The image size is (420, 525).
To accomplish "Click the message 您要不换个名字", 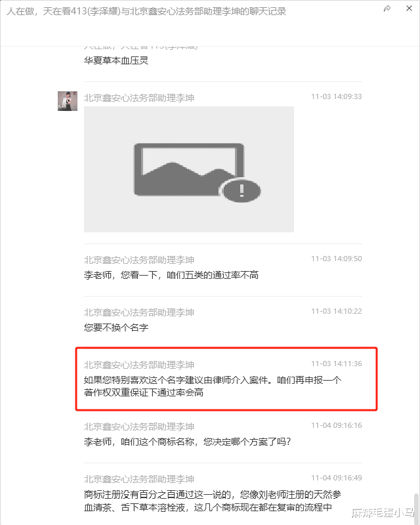I will [x=116, y=327].
